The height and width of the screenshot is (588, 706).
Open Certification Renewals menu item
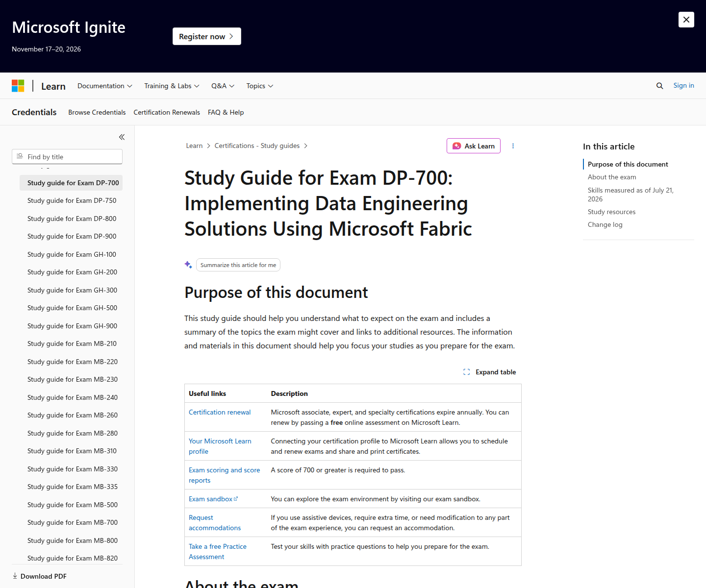pyautogui.click(x=167, y=112)
